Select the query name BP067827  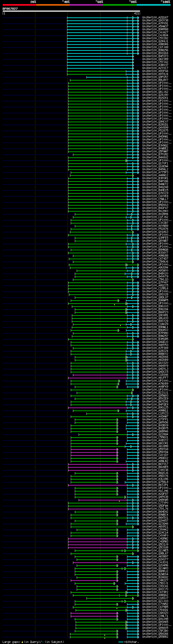(x=10, y=9)
